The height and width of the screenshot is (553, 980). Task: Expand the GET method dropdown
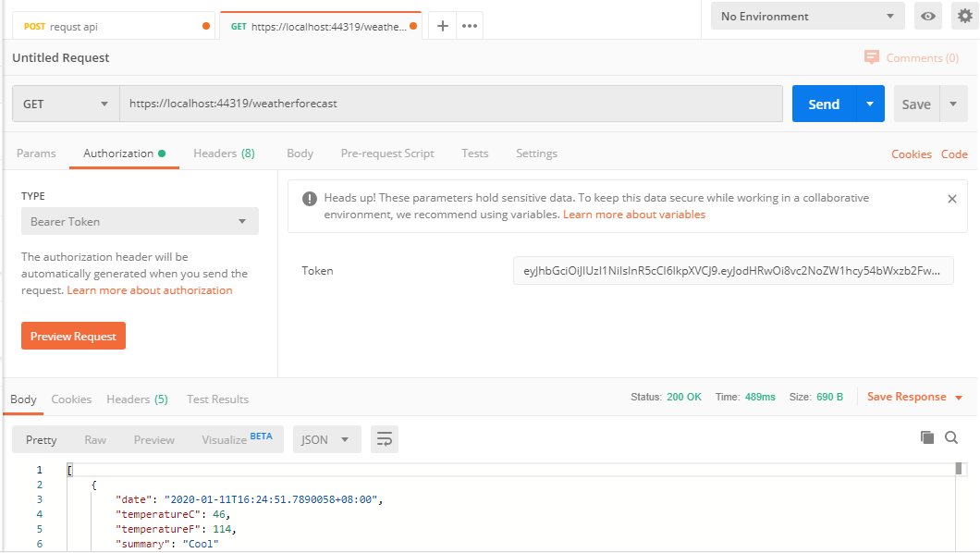click(x=66, y=104)
